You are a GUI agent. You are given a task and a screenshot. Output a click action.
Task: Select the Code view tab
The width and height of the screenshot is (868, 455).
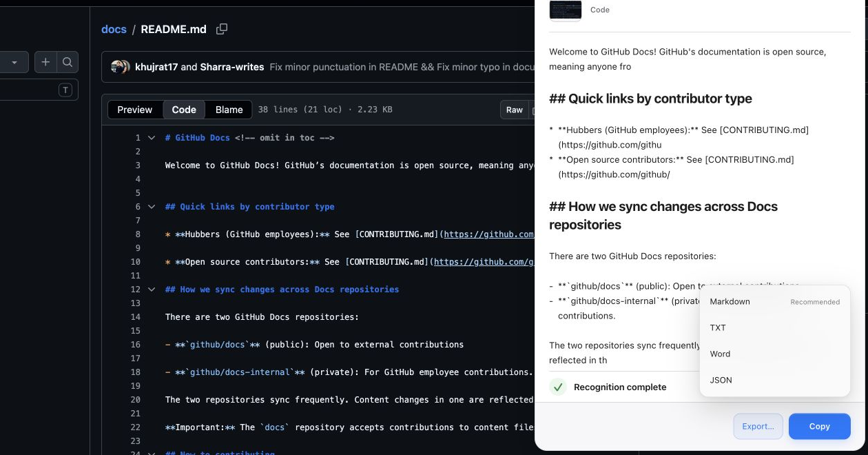pos(184,110)
